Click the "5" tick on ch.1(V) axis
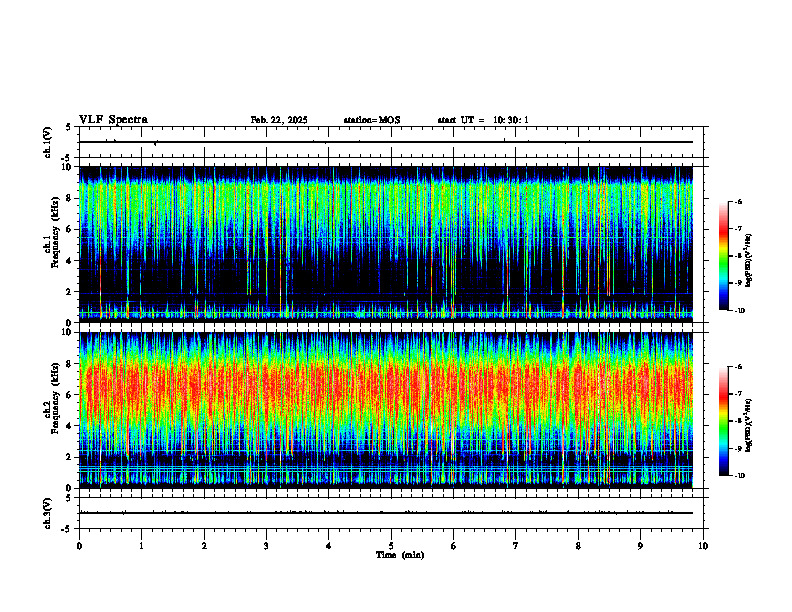792x612 pixels. (69, 127)
